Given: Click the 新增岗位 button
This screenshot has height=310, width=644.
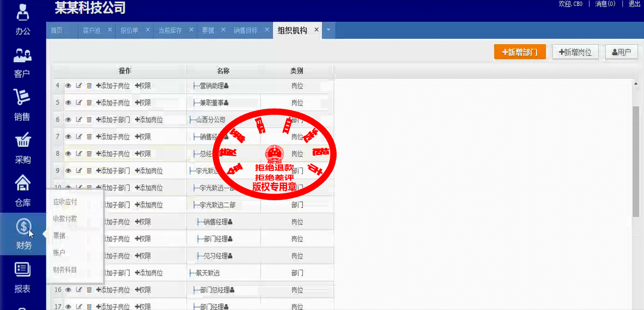Looking at the screenshot, I should point(575,52).
